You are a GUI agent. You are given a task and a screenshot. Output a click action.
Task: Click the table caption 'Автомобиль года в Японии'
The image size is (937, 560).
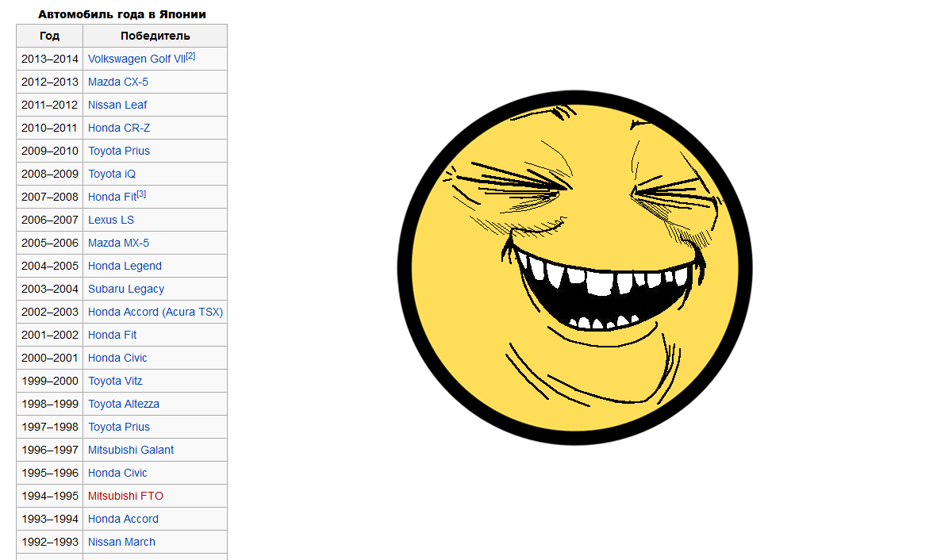(x=122, y=14)
